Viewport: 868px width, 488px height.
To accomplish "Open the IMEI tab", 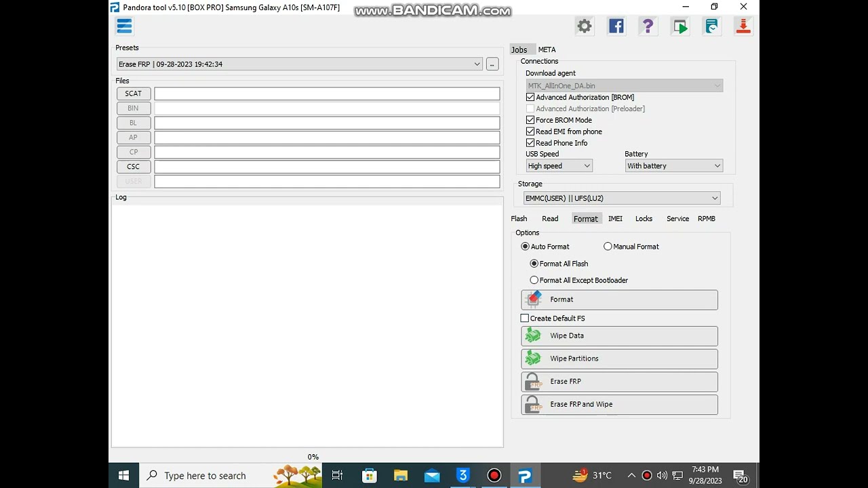I will click(616, 219).
